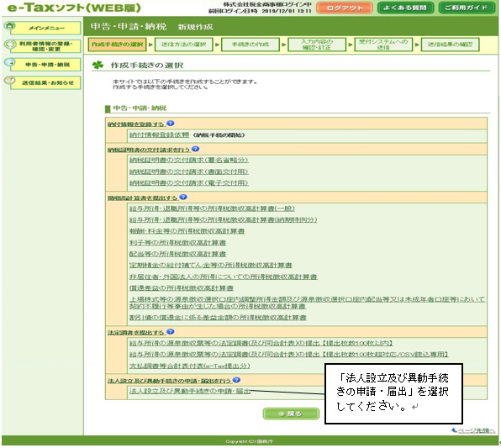Viewport: 501px width, 448px height.
Task: Click 法人設立及び異動手続きの申請・届出を行う heading
Action: 169,381
